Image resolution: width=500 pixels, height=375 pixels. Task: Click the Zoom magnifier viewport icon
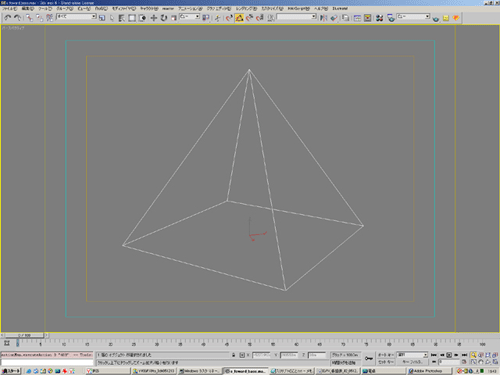473,355
